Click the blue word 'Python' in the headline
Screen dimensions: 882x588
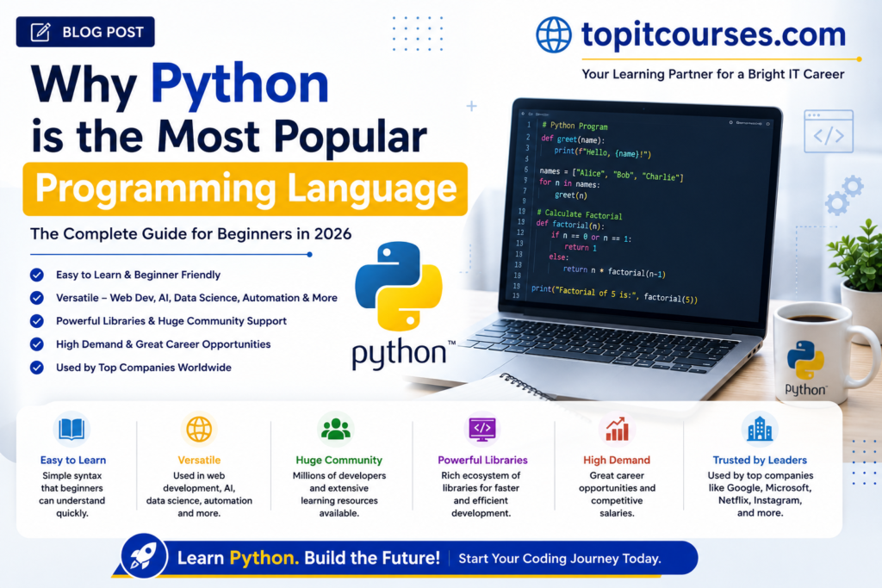click(x=239, y=84)
